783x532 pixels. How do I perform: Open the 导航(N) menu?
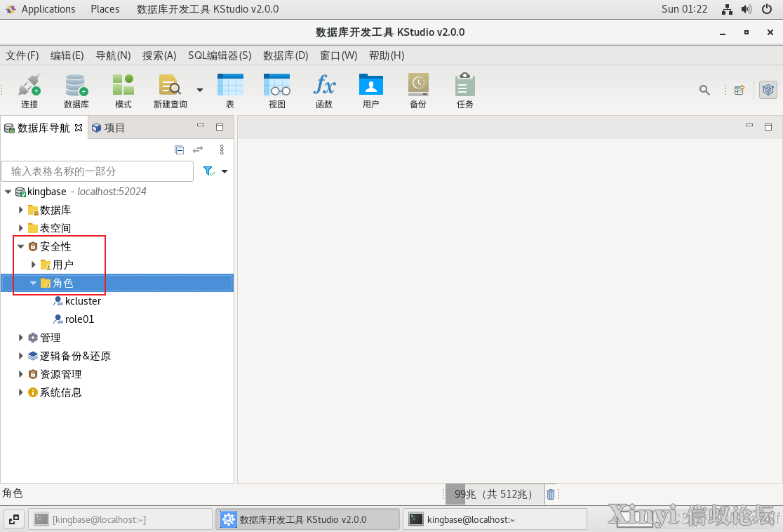[113, 55]
